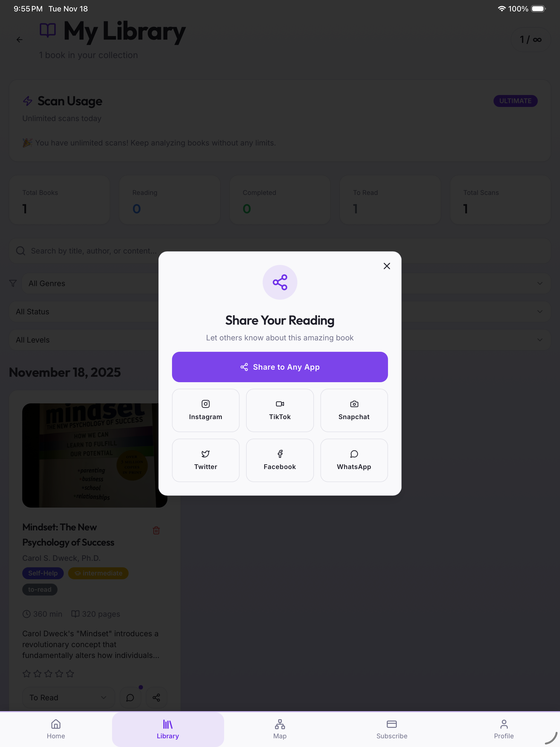
Task: Close the Share Your Reading dialog
Action: (387, 266)
